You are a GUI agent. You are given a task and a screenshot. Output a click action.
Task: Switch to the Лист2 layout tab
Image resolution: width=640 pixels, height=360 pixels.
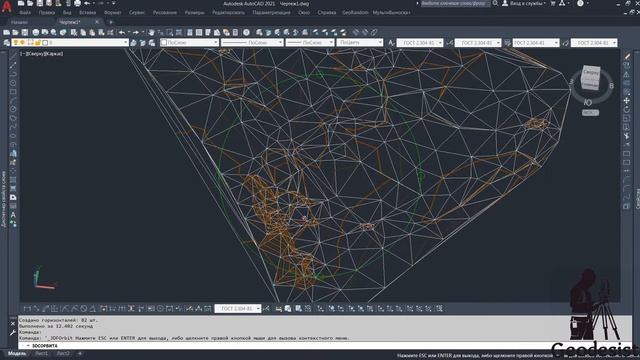[63, 353]
